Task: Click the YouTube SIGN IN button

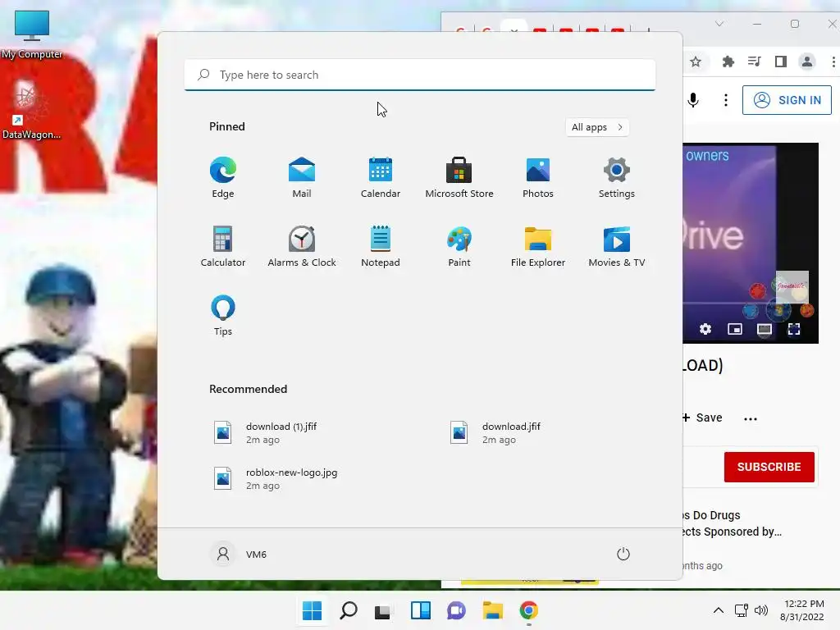Action: 787,100
